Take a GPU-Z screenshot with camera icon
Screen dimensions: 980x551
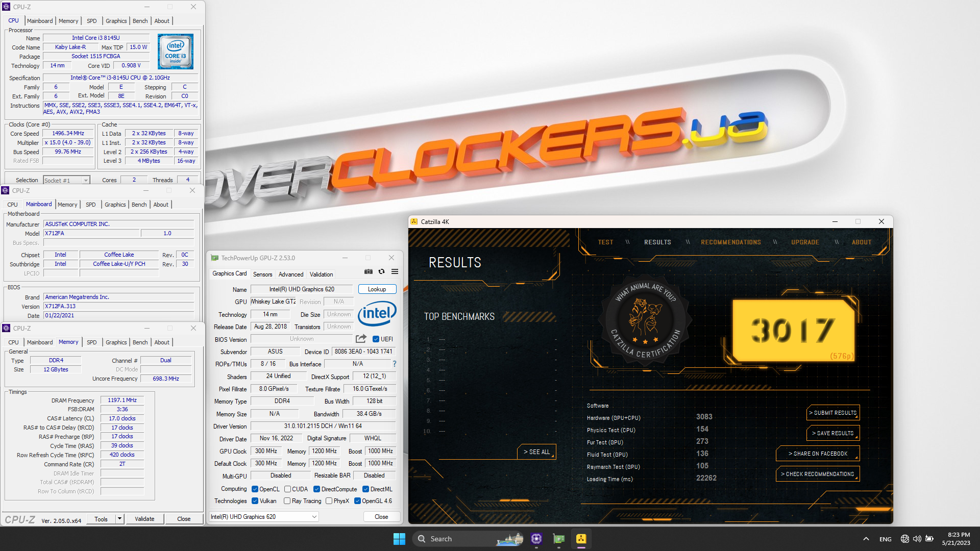pos(369,271)
